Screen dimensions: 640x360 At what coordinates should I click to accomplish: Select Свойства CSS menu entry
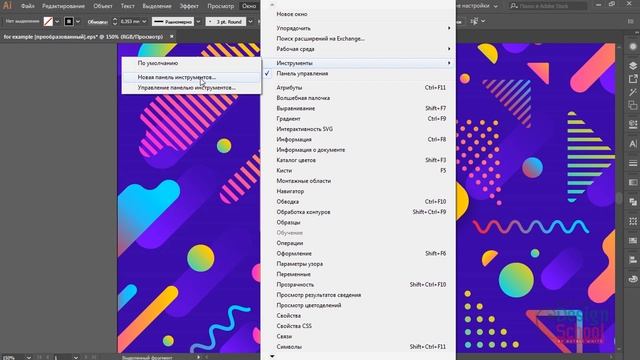[358, 326]
